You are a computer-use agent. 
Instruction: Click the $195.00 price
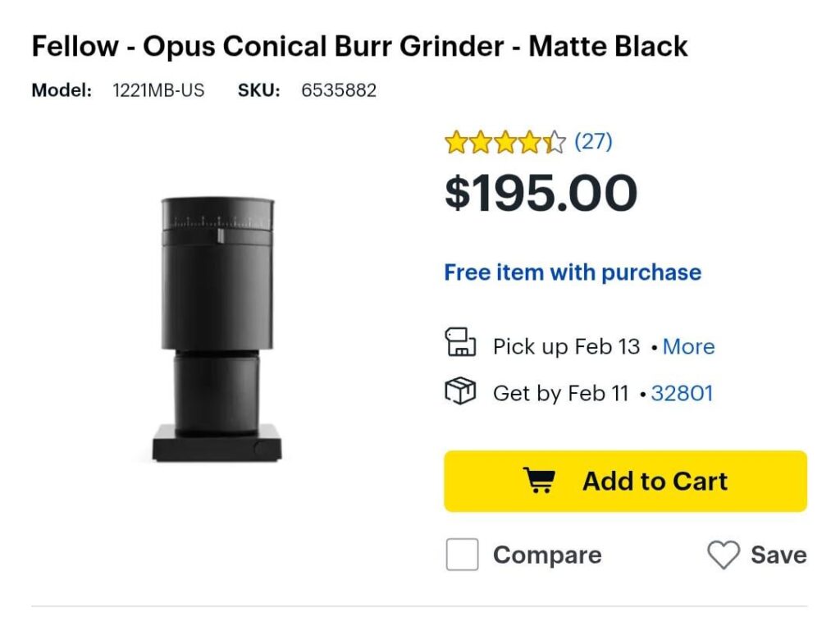point(540,193)
